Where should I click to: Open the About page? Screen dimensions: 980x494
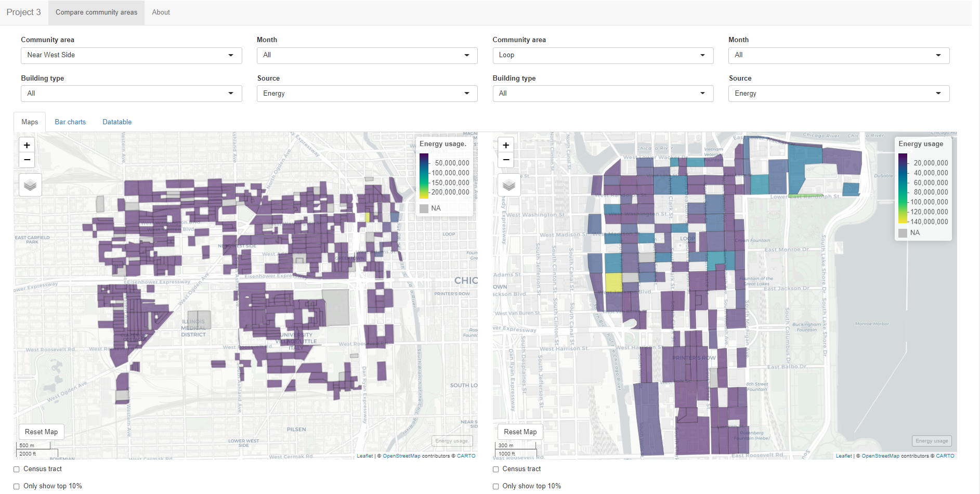point(161,12)
